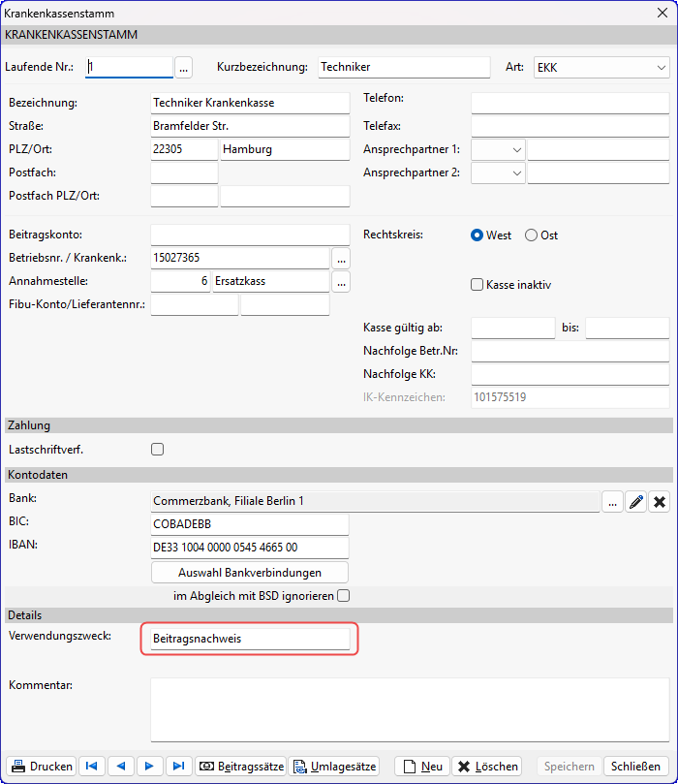Click the Beitragskonto field
678x784 pixels.
[x=250, y=235]
